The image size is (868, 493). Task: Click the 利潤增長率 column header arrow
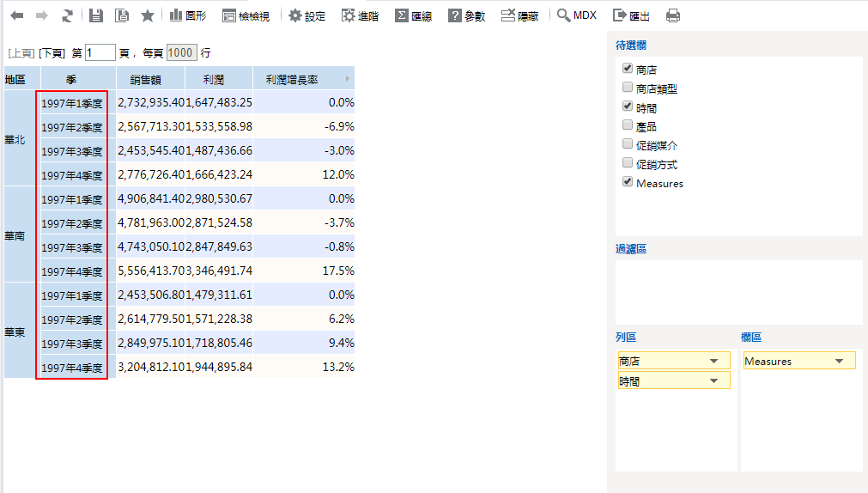pos(347,79)
